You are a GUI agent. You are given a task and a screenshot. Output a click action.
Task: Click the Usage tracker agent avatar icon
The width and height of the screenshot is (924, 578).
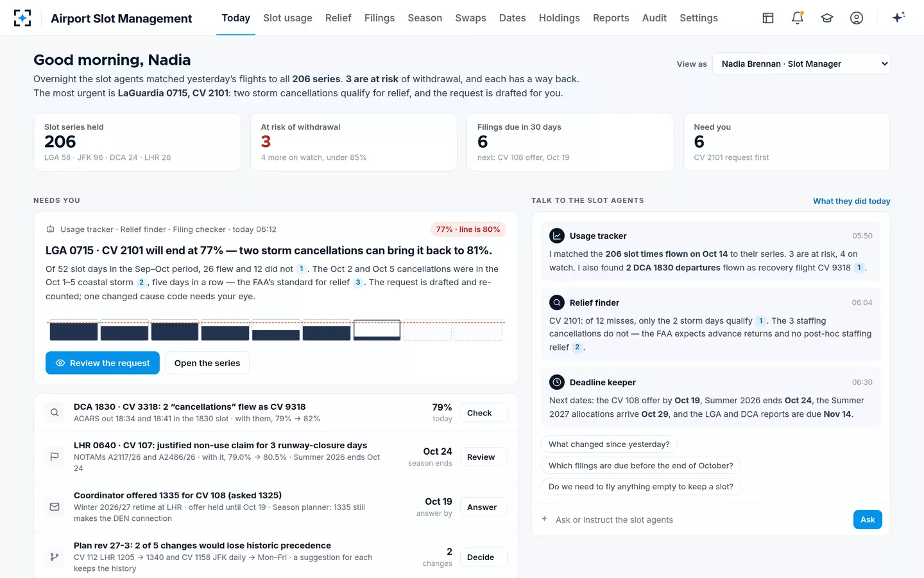556,236
